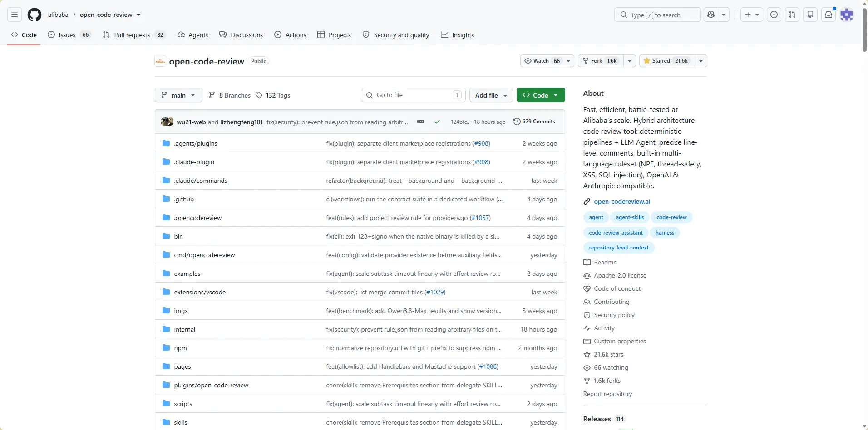The image size is (868, 430).
Task: Unstar the repository with Starred button
Action: [666, 61]
